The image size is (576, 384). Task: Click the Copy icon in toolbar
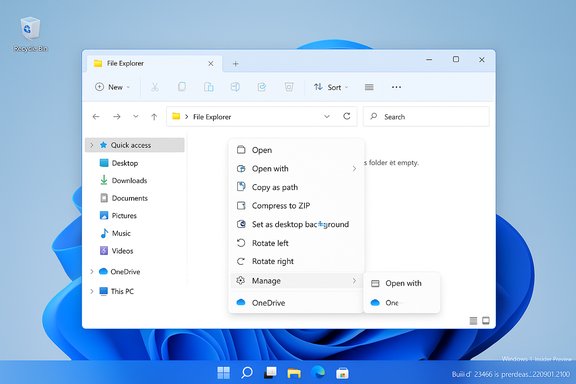[x=181, y=87]
